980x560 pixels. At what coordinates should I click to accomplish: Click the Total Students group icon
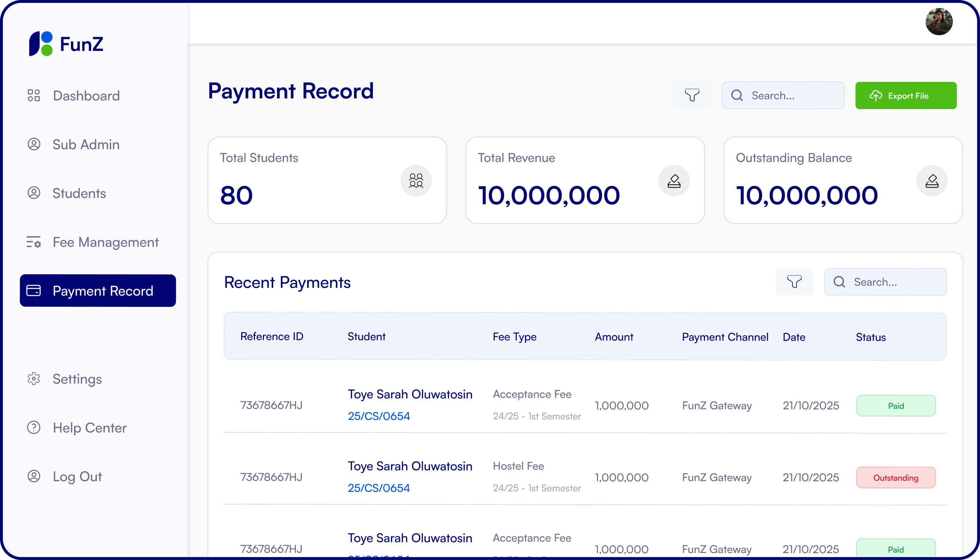415,180
